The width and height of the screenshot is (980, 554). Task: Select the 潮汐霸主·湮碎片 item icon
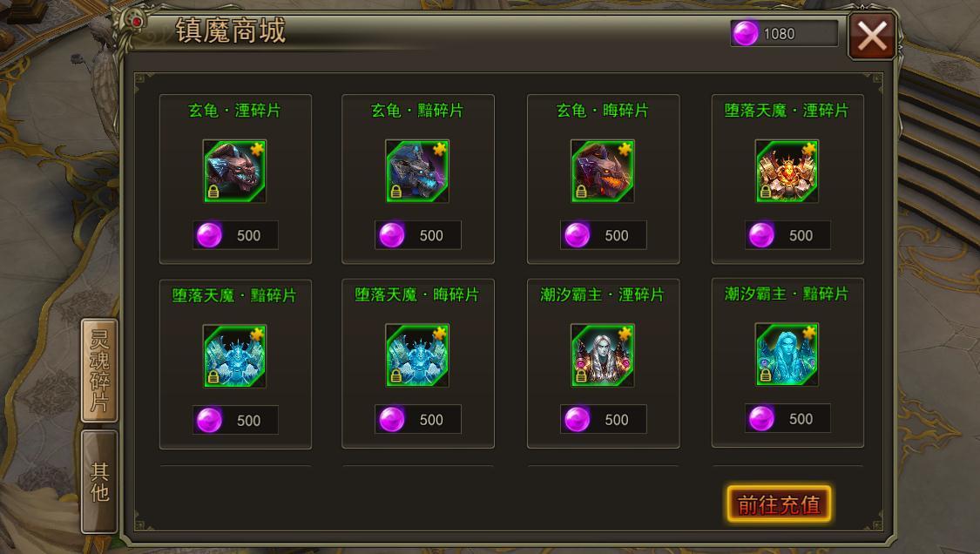[603, 355]
